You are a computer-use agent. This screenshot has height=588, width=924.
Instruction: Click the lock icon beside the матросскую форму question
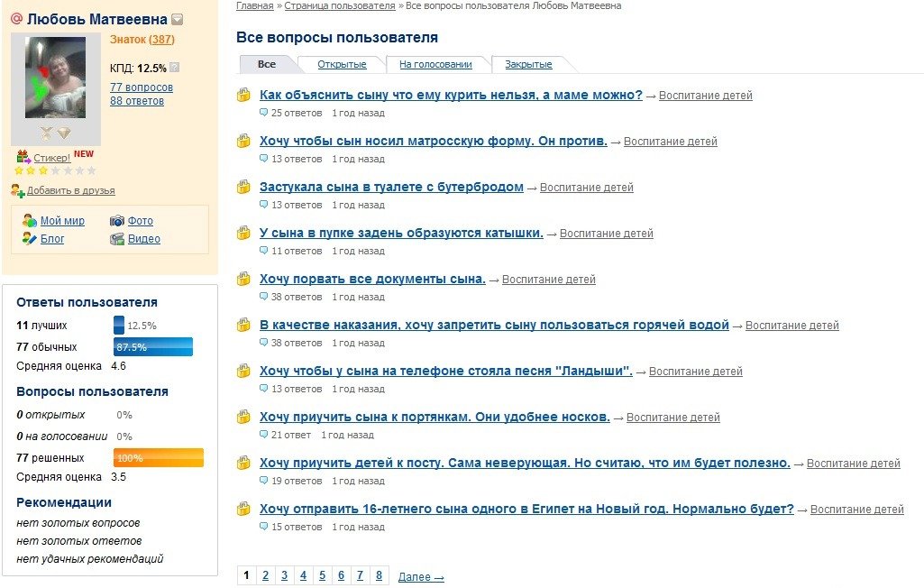[243, 141]
